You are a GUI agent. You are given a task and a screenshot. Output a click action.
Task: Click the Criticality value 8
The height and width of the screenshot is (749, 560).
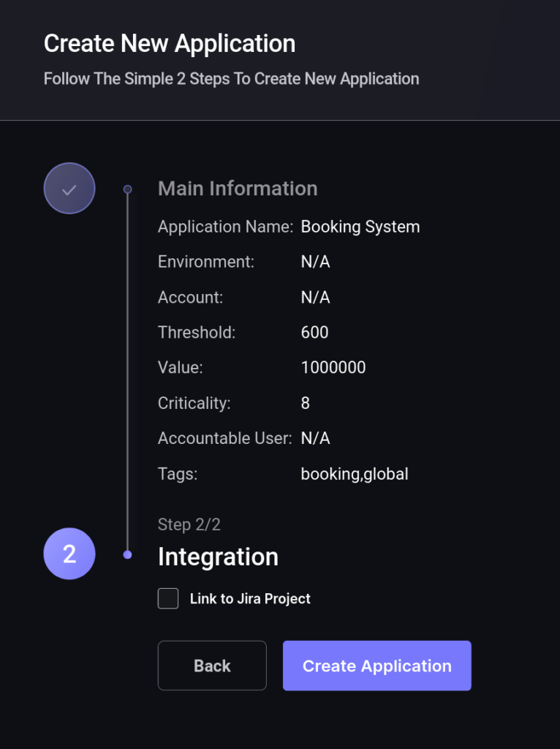pos(306,403)
